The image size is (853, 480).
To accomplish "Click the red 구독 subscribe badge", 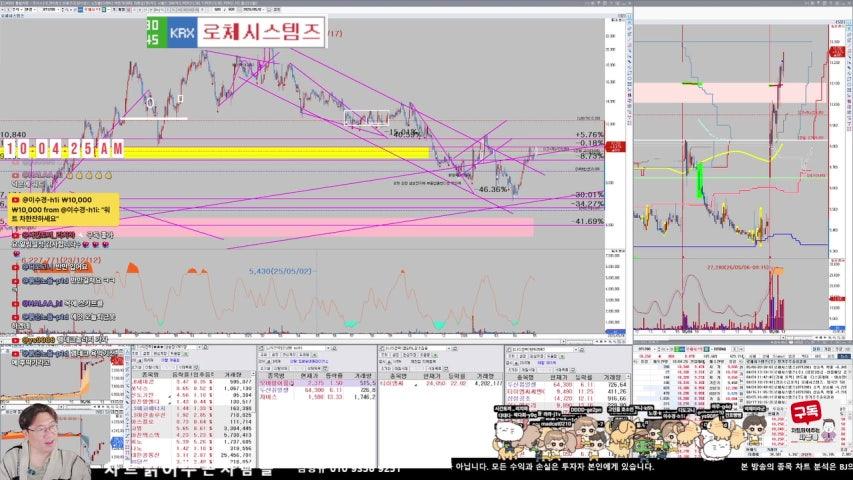I will [805, 413].
